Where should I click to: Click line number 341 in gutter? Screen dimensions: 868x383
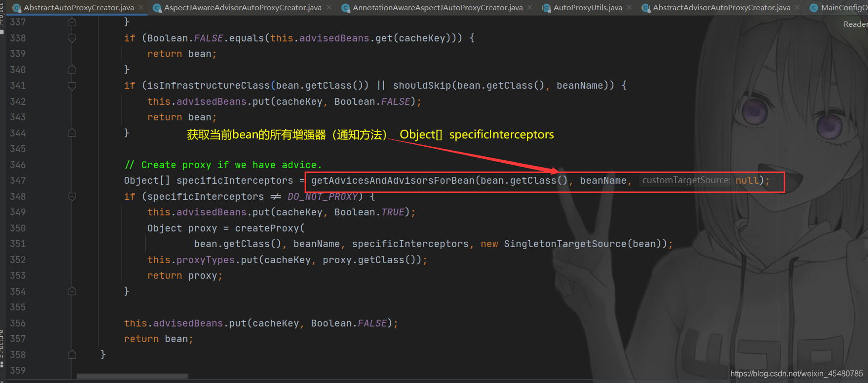(18, 86)
